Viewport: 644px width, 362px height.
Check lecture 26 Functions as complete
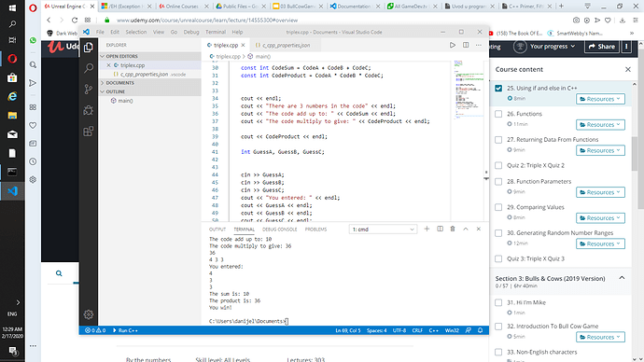coord(498,114)
